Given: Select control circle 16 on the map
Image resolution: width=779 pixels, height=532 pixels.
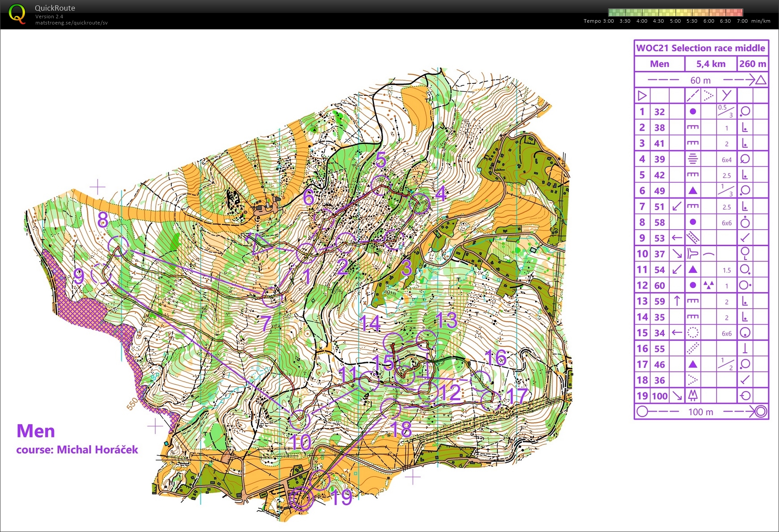Looking at the screenshot, I should (x=481, y=381).
